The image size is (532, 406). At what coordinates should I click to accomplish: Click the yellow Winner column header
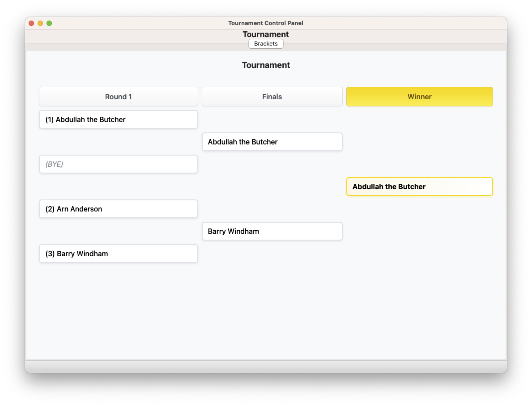coord(419,97)
